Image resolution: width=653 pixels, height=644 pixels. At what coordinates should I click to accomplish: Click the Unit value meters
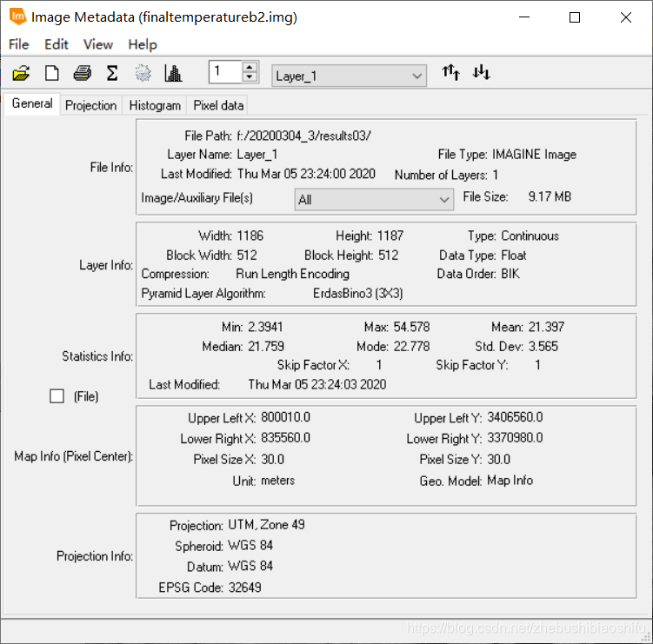tap(277, 481)
